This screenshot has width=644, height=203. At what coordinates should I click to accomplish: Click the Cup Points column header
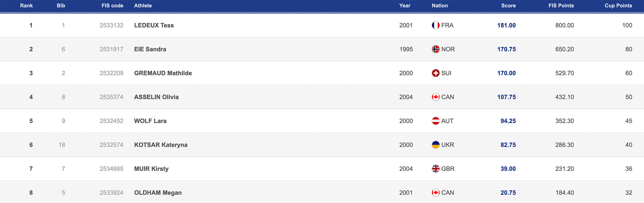618,5
